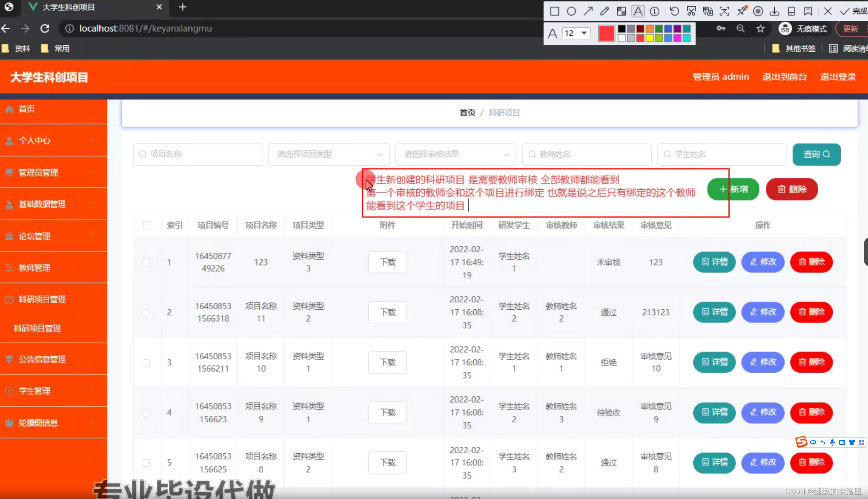Check the checkbox for row 1

click(146, 262)
